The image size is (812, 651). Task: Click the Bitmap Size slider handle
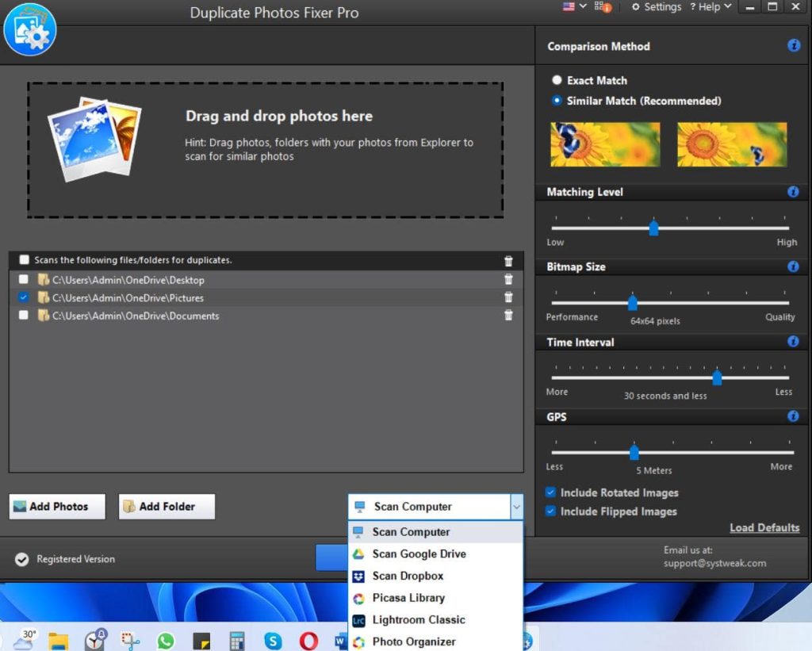coord(632,303)
